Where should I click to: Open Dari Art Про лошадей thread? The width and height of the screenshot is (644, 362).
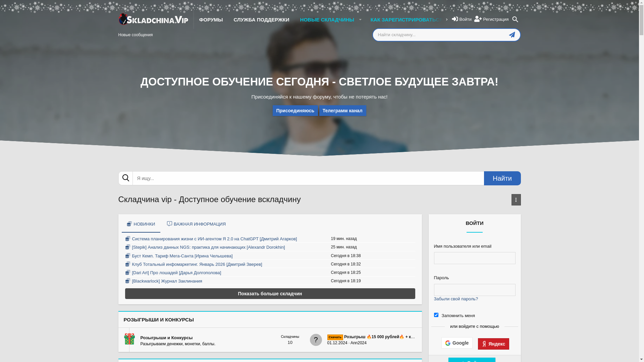(x=176, y=273)
